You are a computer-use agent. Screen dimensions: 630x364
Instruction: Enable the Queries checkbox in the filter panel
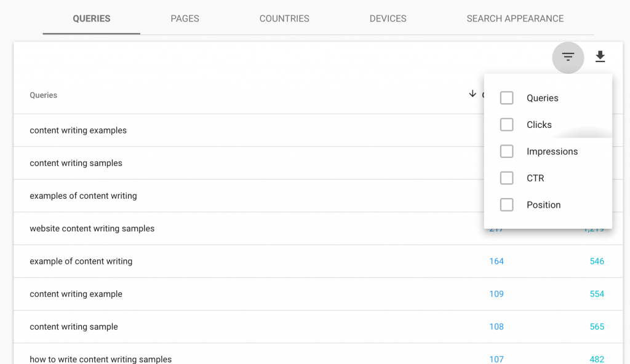(506, 98)
